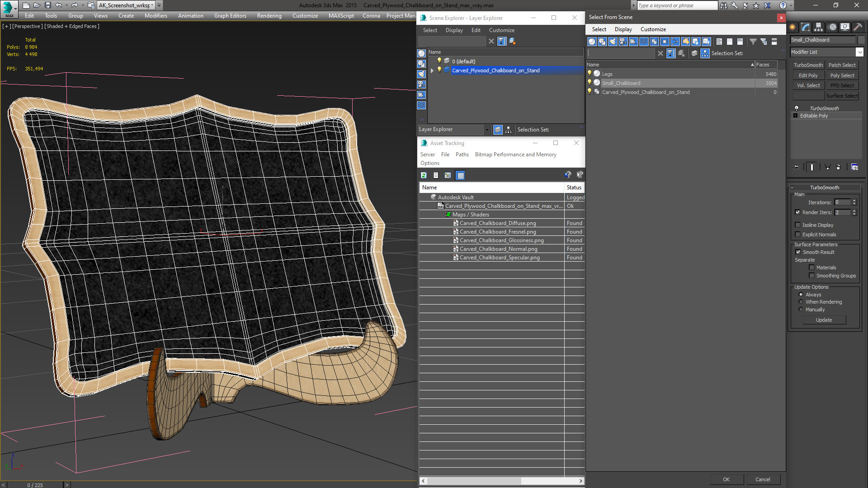Viewport: 868px width, 488px height.
Task: Click the TurboSmooth Update button
Action: tap(824, 320)
